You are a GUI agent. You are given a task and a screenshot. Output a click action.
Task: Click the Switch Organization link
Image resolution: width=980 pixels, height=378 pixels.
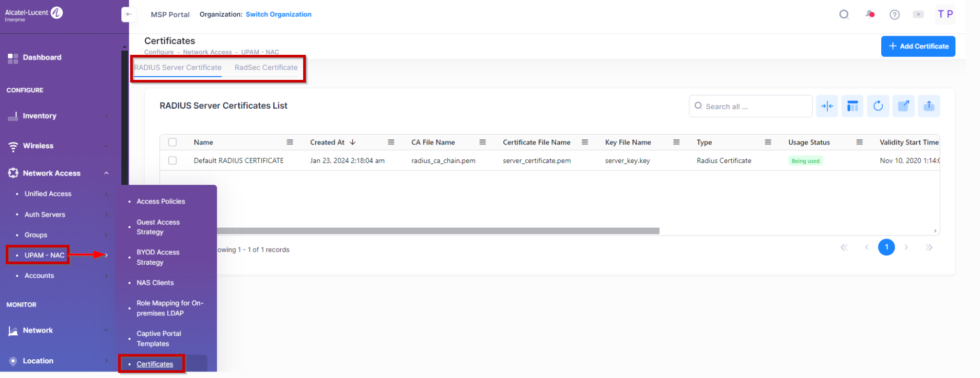[279, 14]
